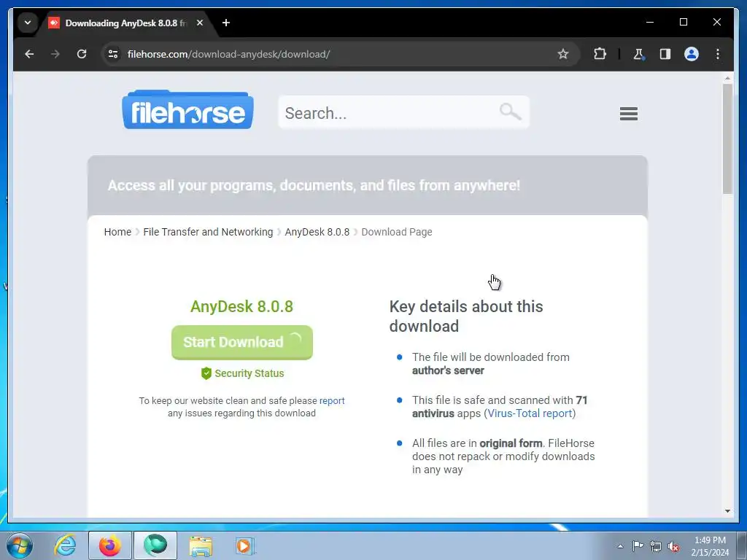Open the network tray icon
The height and width of the screenshot is (560, 747).
click(x=656, y=546)
